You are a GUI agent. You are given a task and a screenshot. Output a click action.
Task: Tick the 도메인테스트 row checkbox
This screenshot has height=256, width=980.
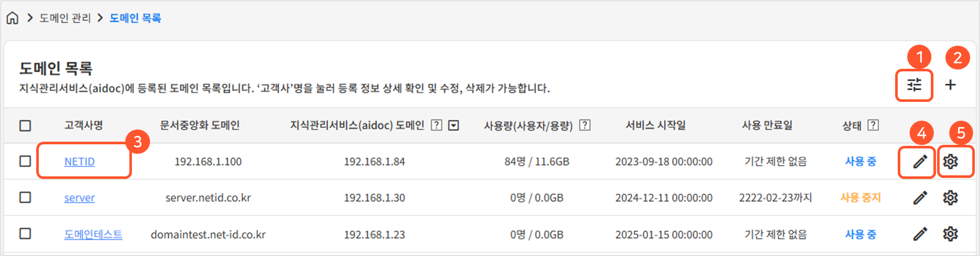tap(25, 234)
